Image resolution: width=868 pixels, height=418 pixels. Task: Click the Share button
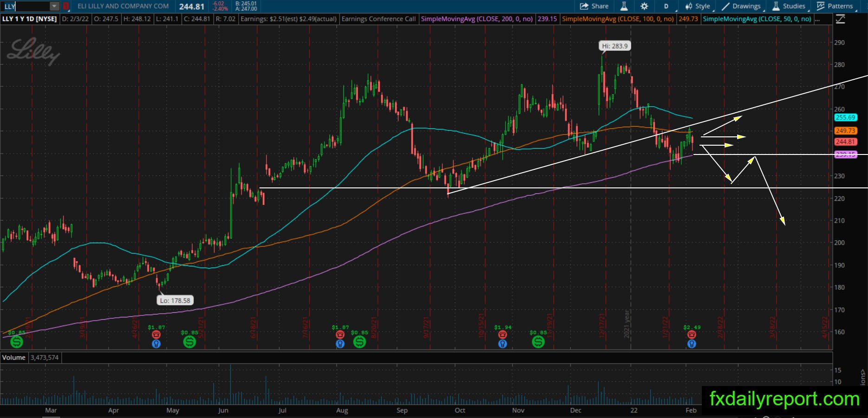click(x=594, y=6)
